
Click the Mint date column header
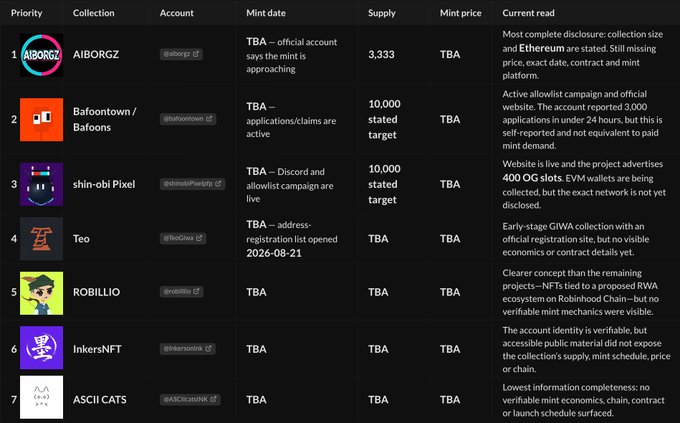pos(266,13)
